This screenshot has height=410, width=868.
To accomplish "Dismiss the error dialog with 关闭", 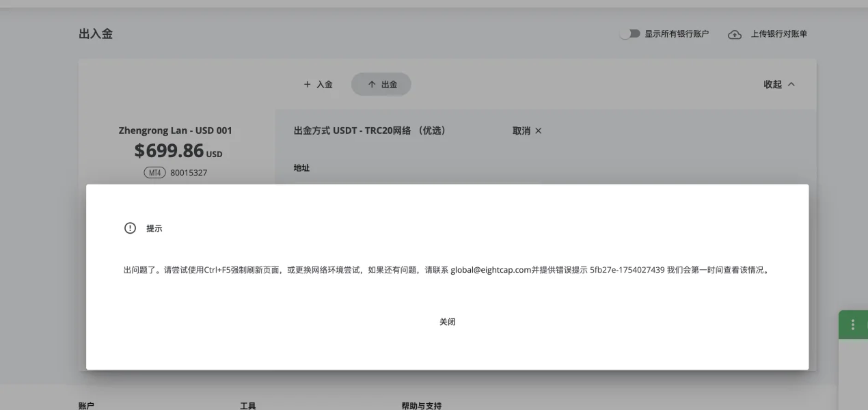I will click(447, 322).
